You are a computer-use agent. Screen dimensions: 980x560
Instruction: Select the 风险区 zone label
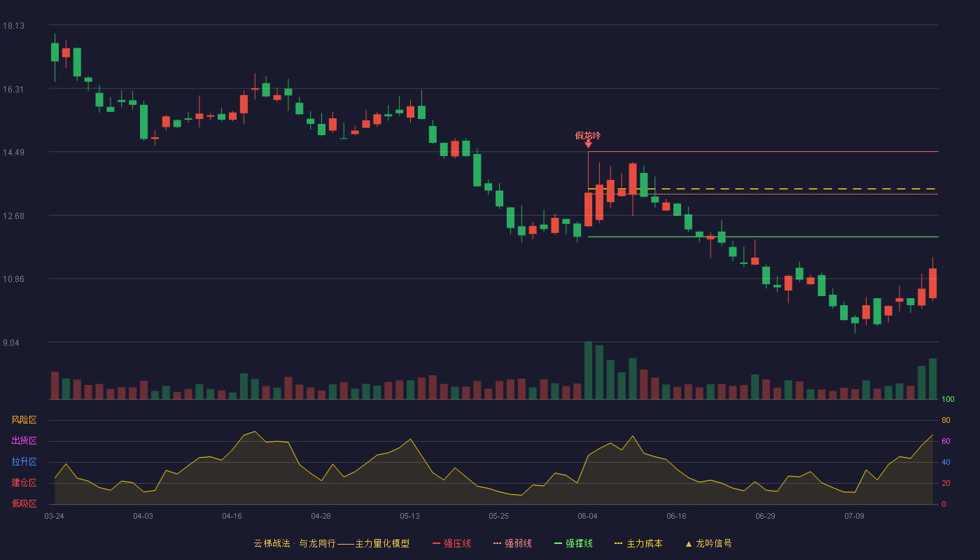click(x=24, y=420)
